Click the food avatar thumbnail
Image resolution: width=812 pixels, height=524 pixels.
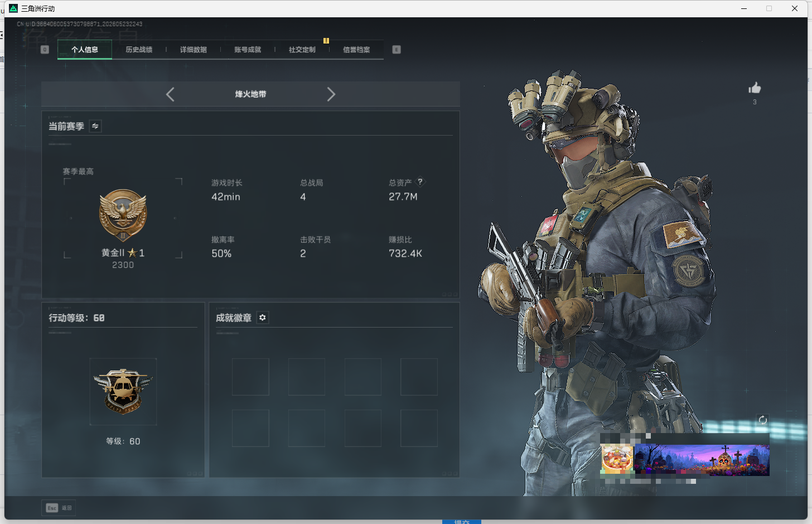[x=617, y=460]
